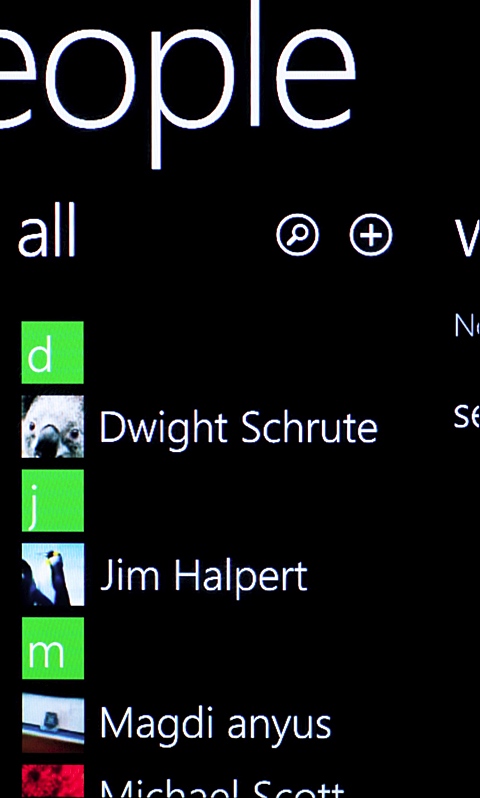480x798 pixels.
Task: Tap the cut-off 'se' text at right edge
Action: click(x=467, y=416)
